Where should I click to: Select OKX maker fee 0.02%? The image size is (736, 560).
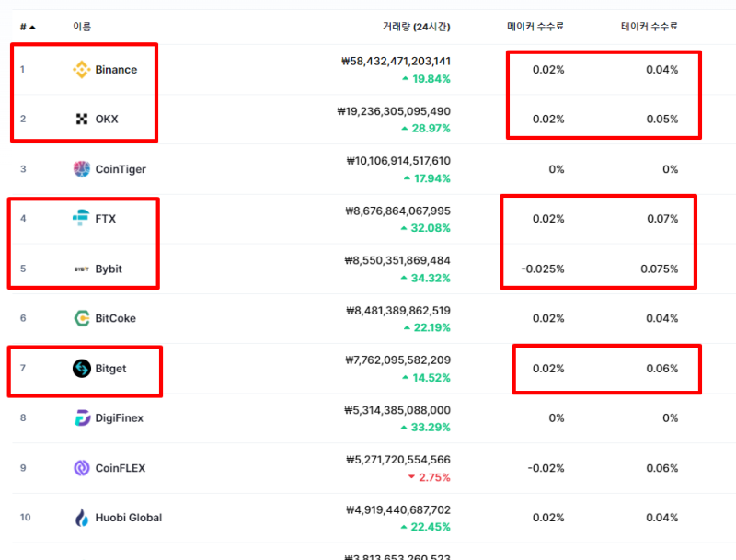pos(548,120)
